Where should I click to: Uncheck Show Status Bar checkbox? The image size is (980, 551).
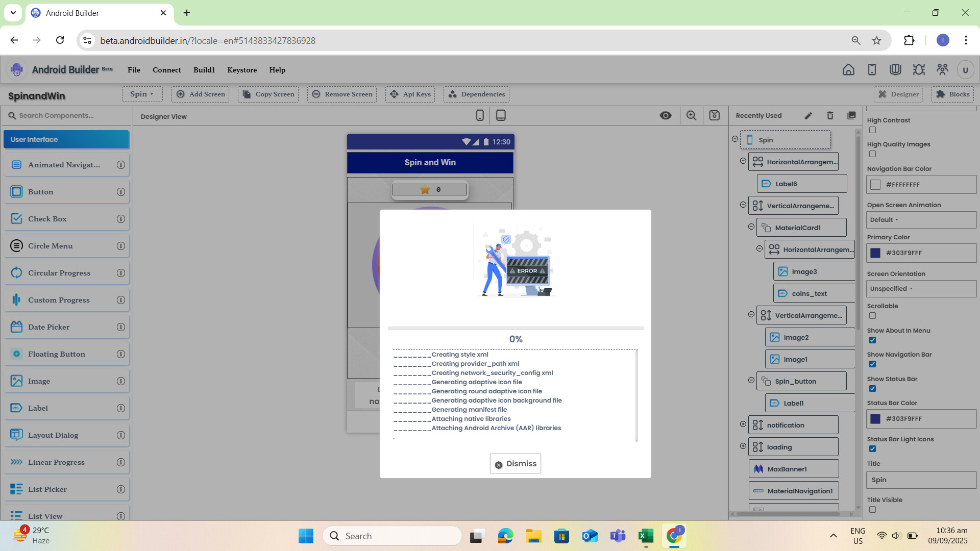[x=872, y=389]
